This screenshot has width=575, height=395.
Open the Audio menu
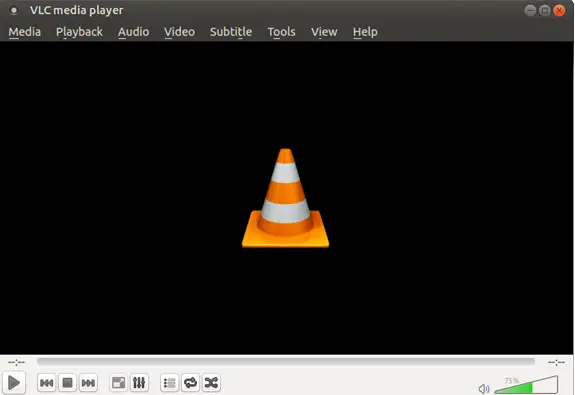point(133,32)
